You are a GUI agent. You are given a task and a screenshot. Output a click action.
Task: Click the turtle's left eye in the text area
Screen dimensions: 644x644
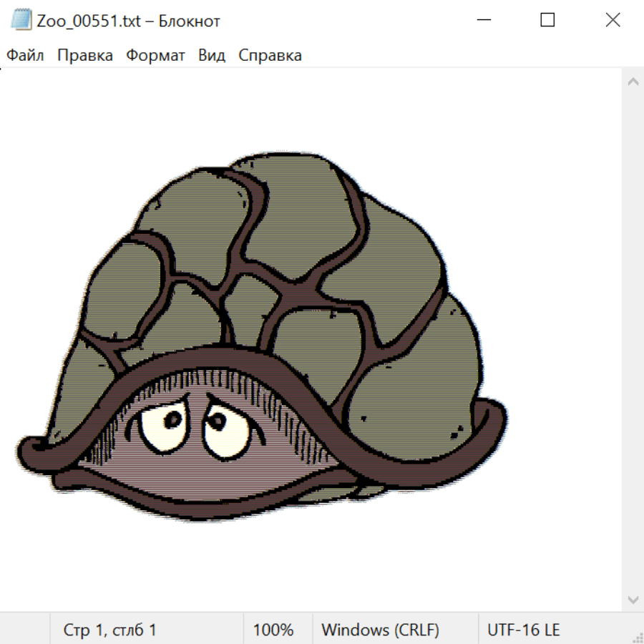(x=162, y=426)
